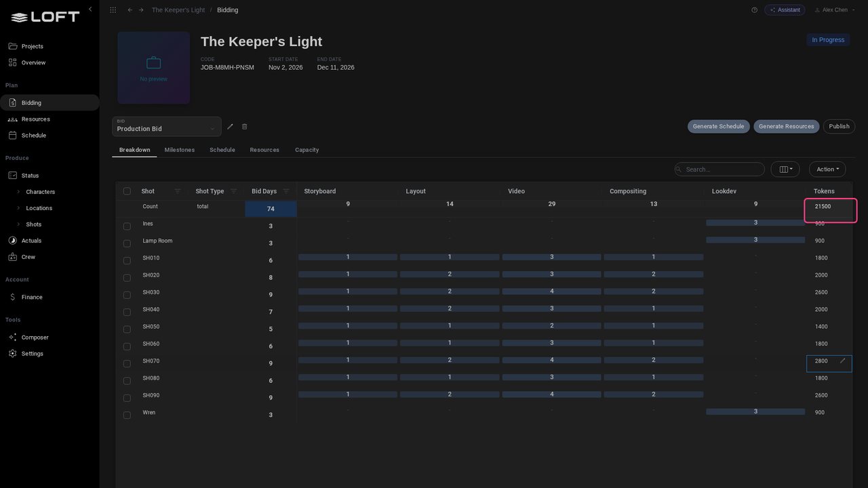Open the Action dropdown menu
Viewport: 868px width, 488px height.
click(827, 169)
